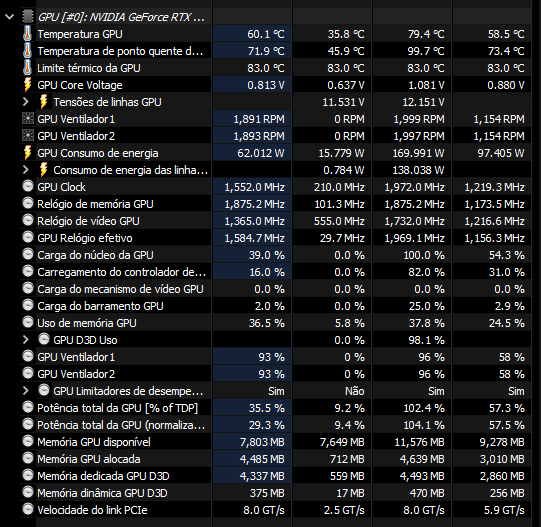Click the value 1,891 RPM
This screenshot has width=541, height=527.
point(259,119)
